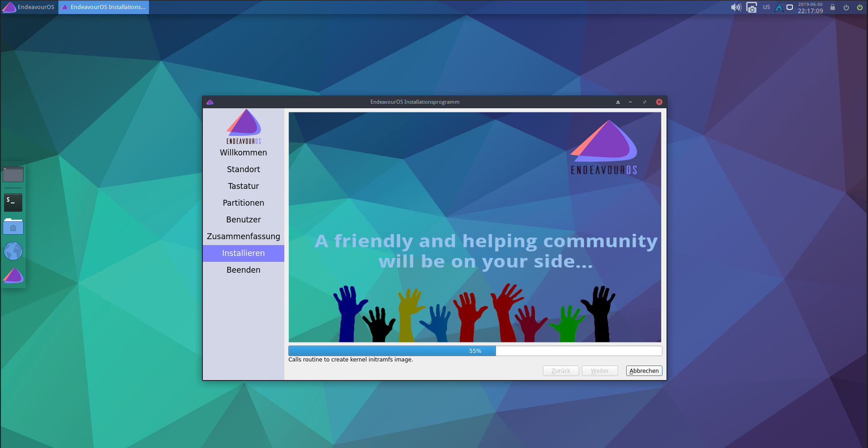Viewport: 868px width, 448px height.
Task: Click the installer title bar logo icon
Action: 210,102
